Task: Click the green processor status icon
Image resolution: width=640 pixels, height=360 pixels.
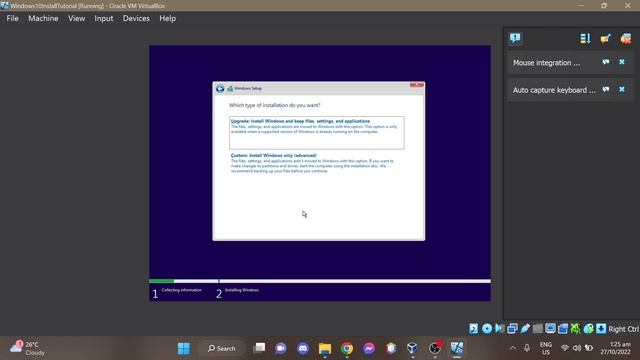Action: click(x=576, y=329)
